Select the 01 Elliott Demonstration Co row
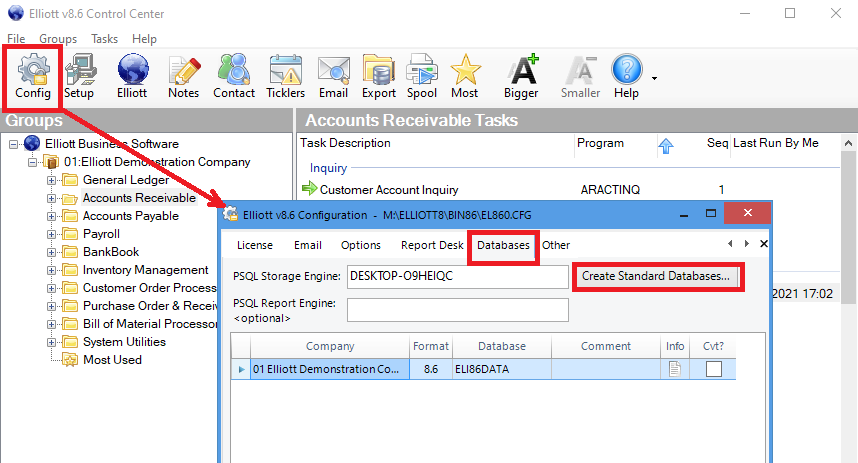This screenshot has height=463, width=858. (x=483, y=369)
